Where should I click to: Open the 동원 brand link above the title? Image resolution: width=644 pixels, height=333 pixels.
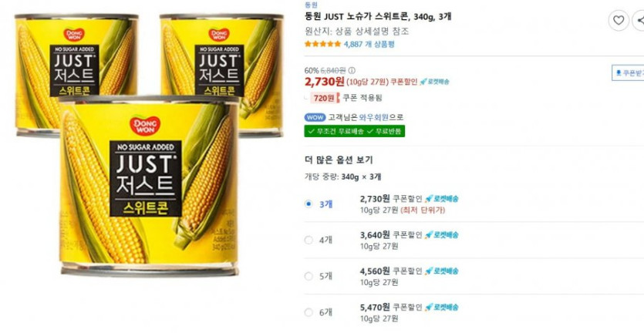tap(311, 5)
